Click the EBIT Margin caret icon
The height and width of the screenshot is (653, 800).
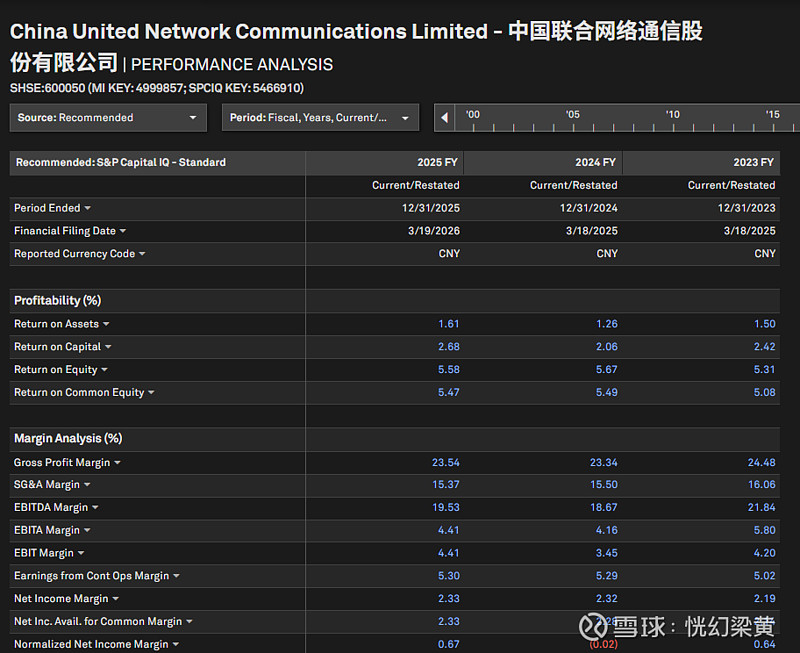[x=81, y=553]
